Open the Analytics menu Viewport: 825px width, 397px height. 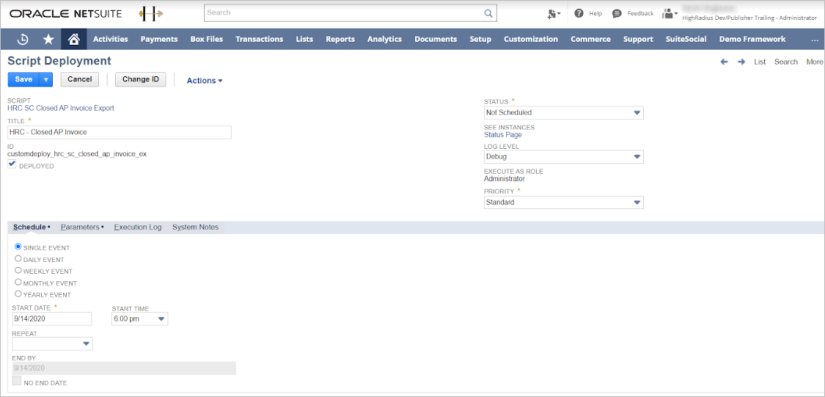385,39
